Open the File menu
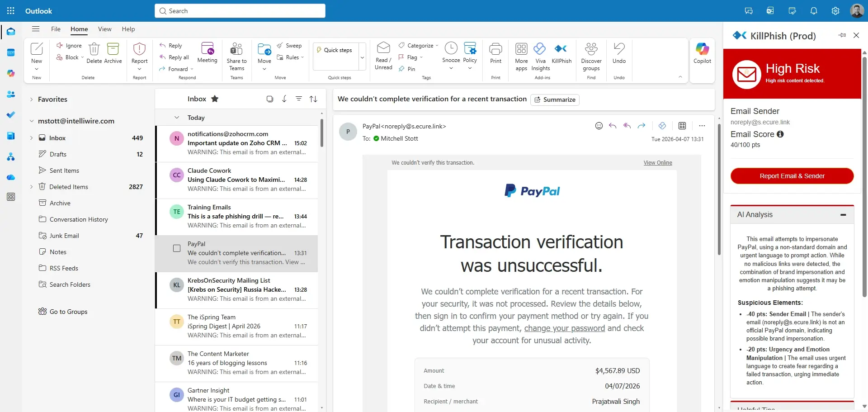This screenshot has height=412, width=868. pos(56,29)
